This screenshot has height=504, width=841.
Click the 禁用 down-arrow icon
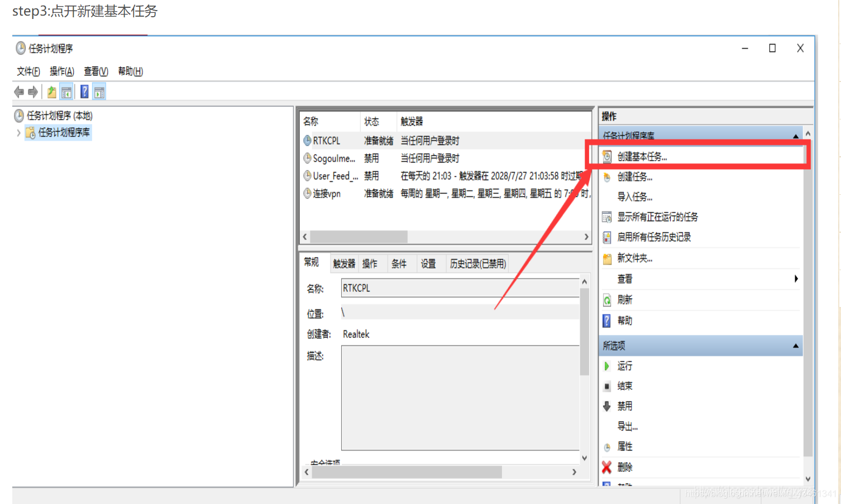(x=607, y=406)
